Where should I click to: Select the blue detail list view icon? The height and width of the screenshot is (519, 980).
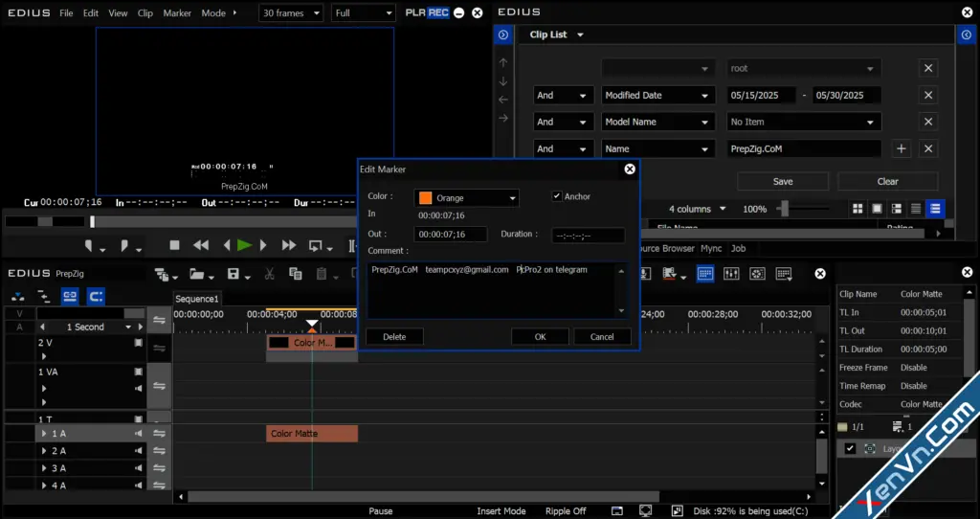[x=935, y=209]
